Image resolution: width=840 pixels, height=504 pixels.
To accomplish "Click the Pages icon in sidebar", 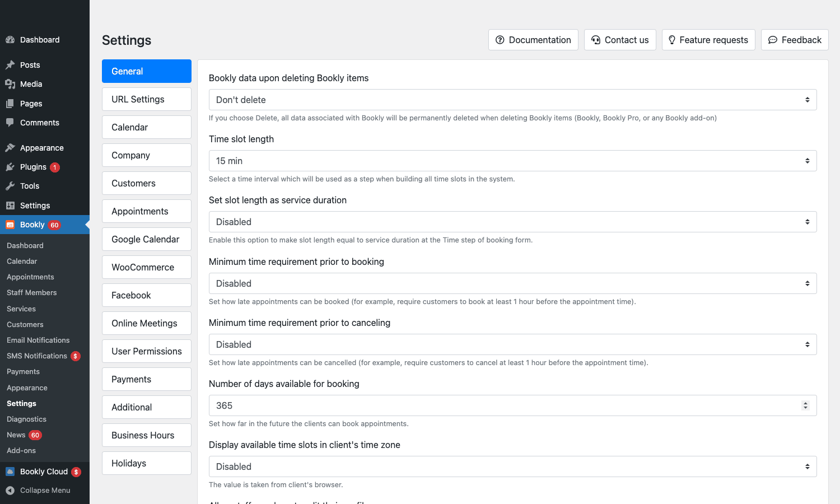I will pos(10,104).
